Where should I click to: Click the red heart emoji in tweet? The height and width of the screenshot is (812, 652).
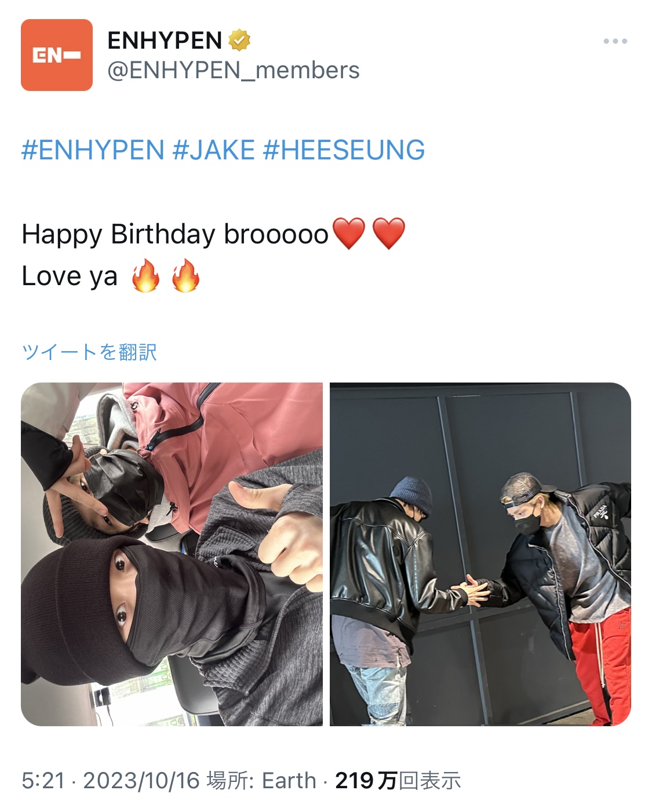(x=349, y=234)
